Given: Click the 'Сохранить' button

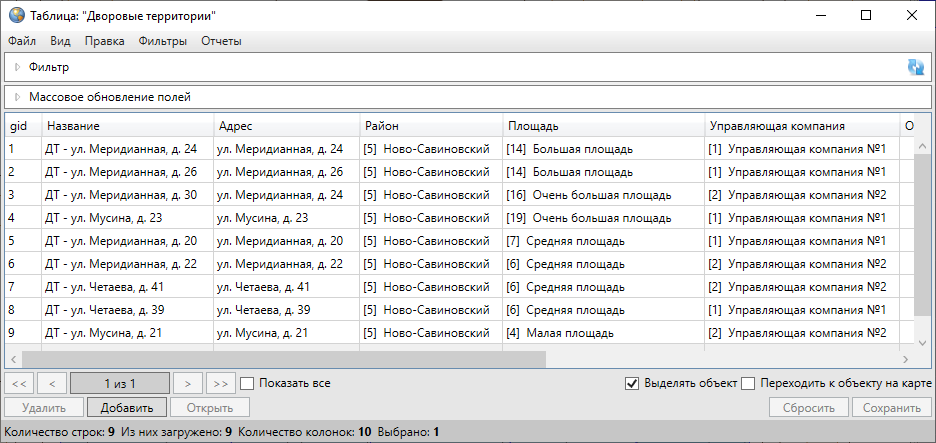Looking at the screenshot, I should point(892,408).
